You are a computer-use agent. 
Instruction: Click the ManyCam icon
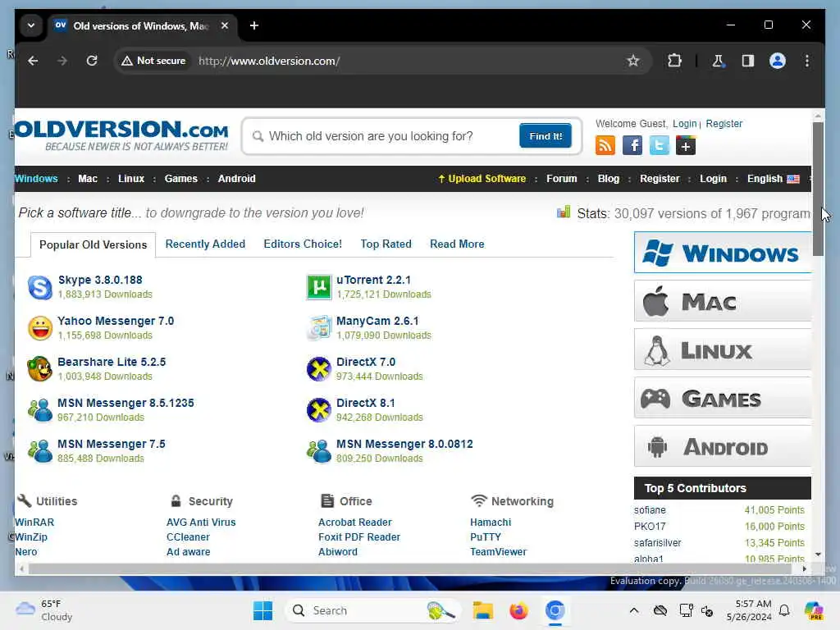click(319, 328)
